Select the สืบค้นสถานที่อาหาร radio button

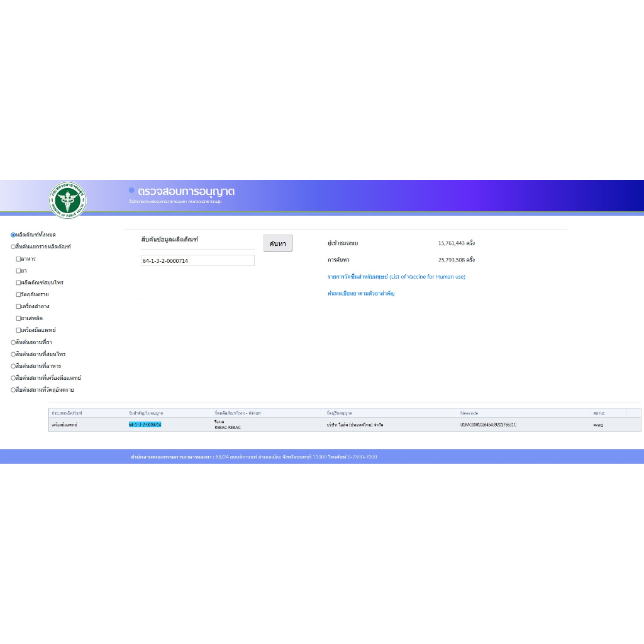tap(13, 366)
